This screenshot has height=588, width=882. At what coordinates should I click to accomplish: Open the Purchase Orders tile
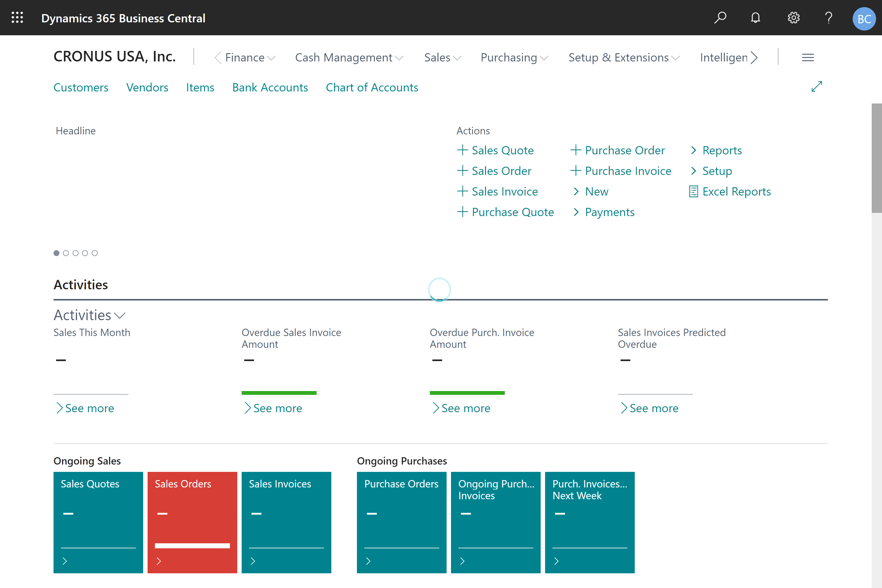tap(402, 522)
